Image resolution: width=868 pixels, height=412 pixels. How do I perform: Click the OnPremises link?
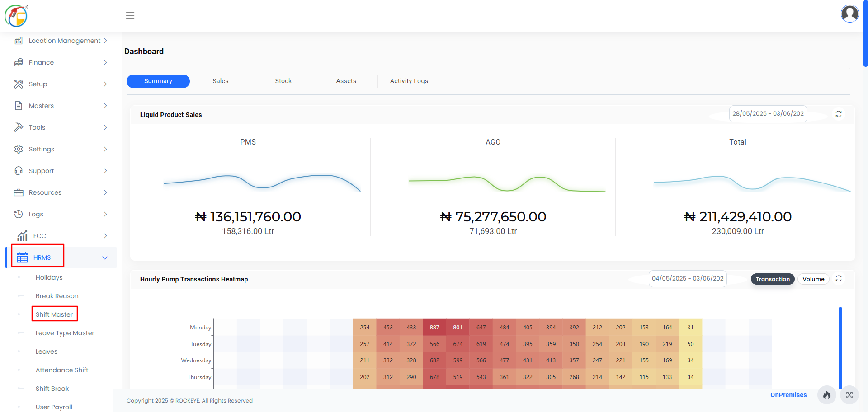(x=788, y=395)
